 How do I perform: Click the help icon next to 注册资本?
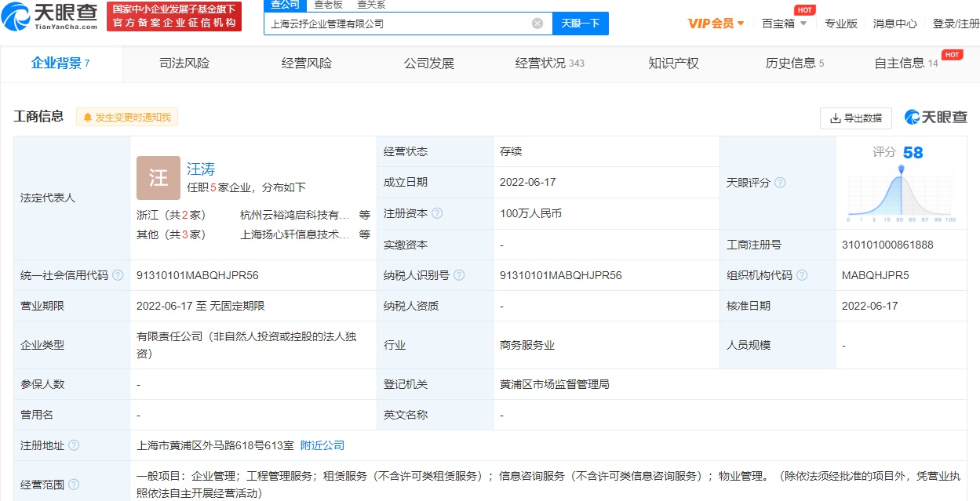coord(437,213)
